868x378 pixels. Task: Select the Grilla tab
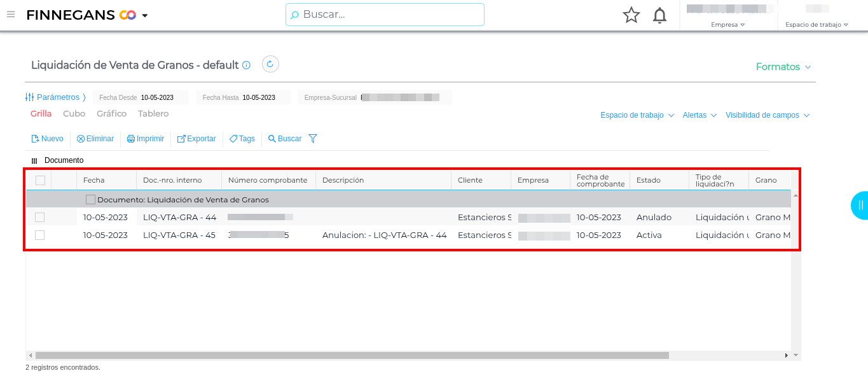point(41,114)
